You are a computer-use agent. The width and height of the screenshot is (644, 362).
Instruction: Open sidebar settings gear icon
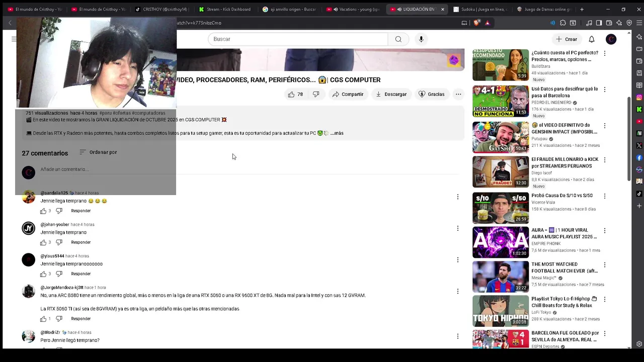pyautogui.click(x=639, y=344)
